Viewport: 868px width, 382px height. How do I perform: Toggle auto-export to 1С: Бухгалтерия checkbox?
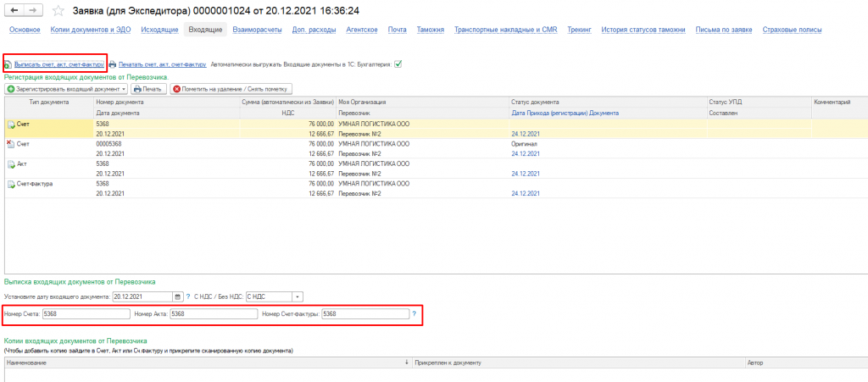point(398,64)
